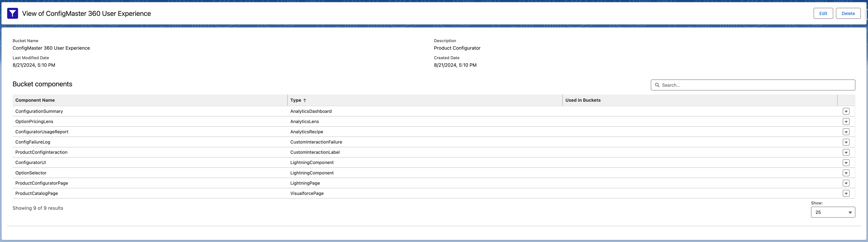Click the Bucket components heading
Image resolution: width=868 pixels, height=242 pixels.
pyautogui.click(x=42, y=84)
